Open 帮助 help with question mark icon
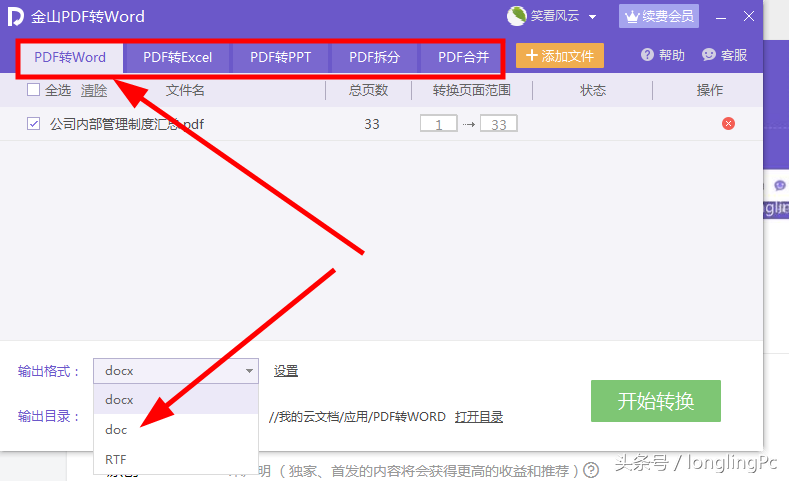789x481 pixels. click(663, 55)
